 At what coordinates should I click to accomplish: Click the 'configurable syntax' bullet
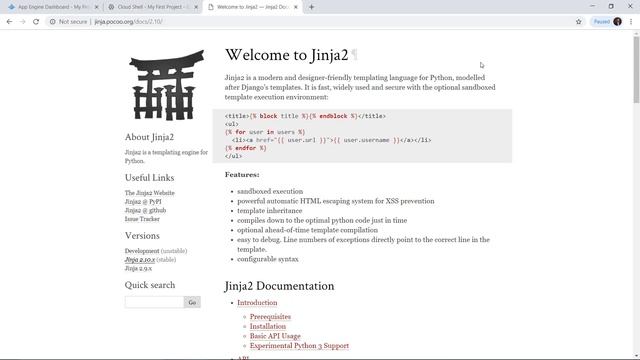(x=268, y=259)
